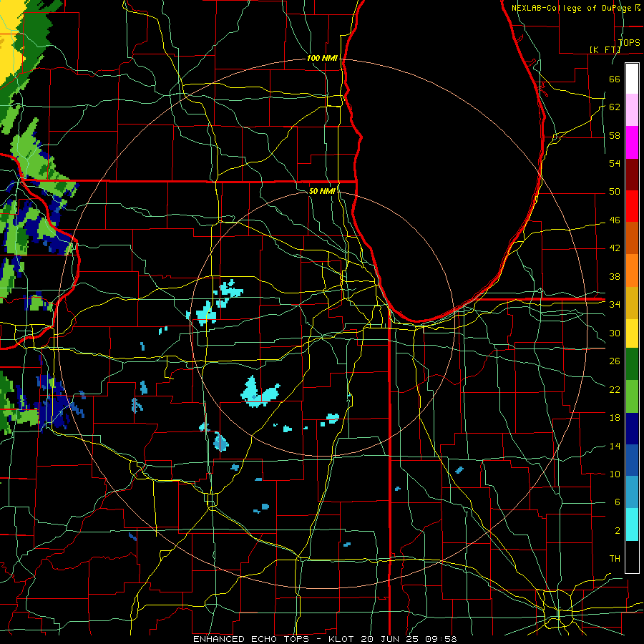Click the '66' legend value
The width and height of the screenshot is (644, 644).
point(615,79)
